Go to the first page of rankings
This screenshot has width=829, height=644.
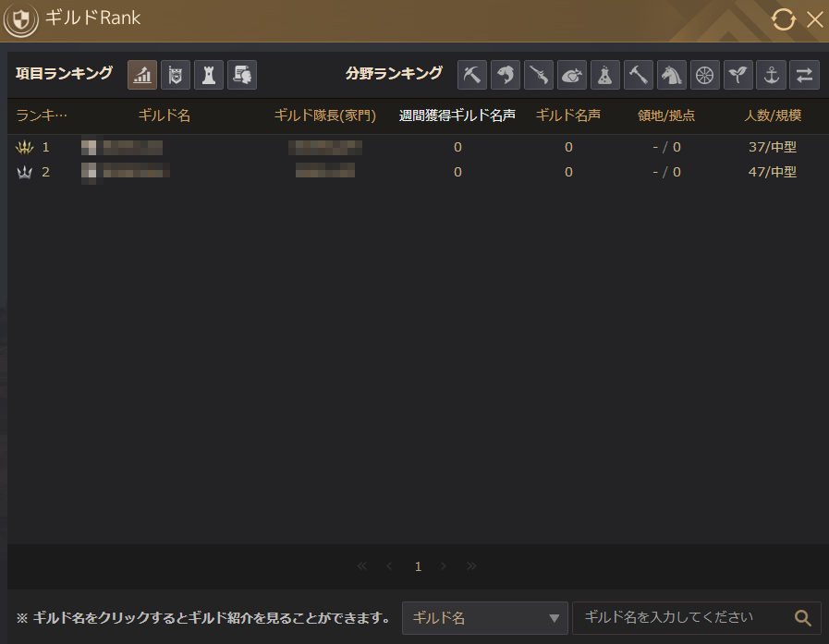pos(361,566)
